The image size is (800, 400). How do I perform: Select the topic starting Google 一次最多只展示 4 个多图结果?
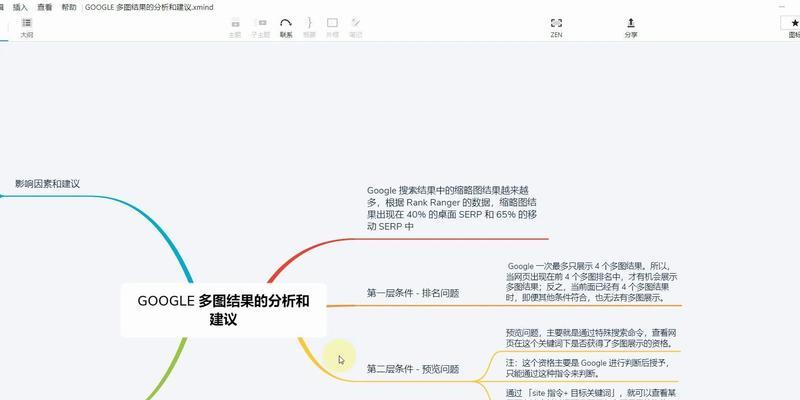pyautogui.click(x=591, y=282)
